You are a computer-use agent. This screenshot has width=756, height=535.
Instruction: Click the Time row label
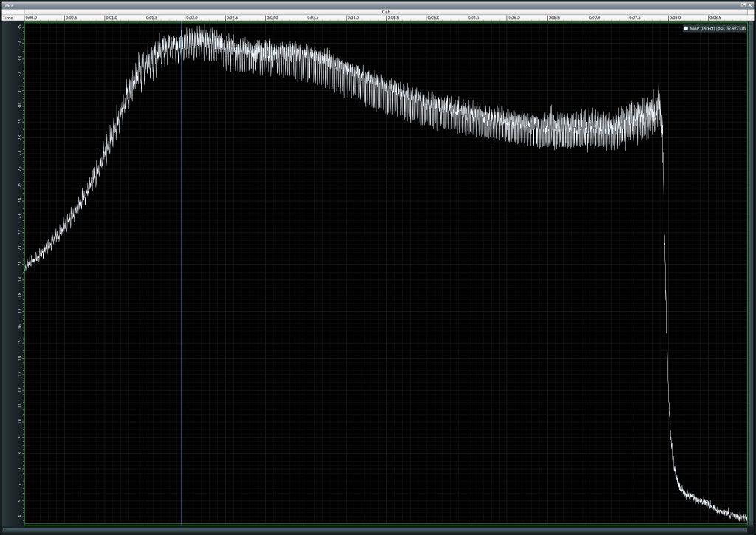click(7, 18)
